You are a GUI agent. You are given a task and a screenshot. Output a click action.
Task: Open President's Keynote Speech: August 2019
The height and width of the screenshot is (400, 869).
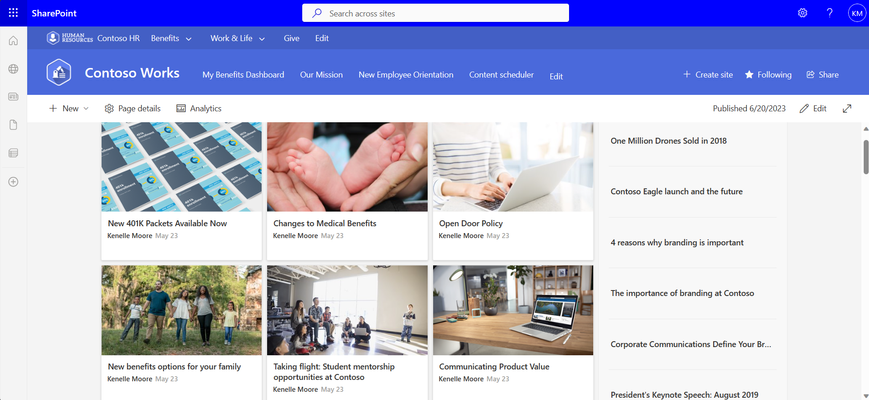[684, 395]
